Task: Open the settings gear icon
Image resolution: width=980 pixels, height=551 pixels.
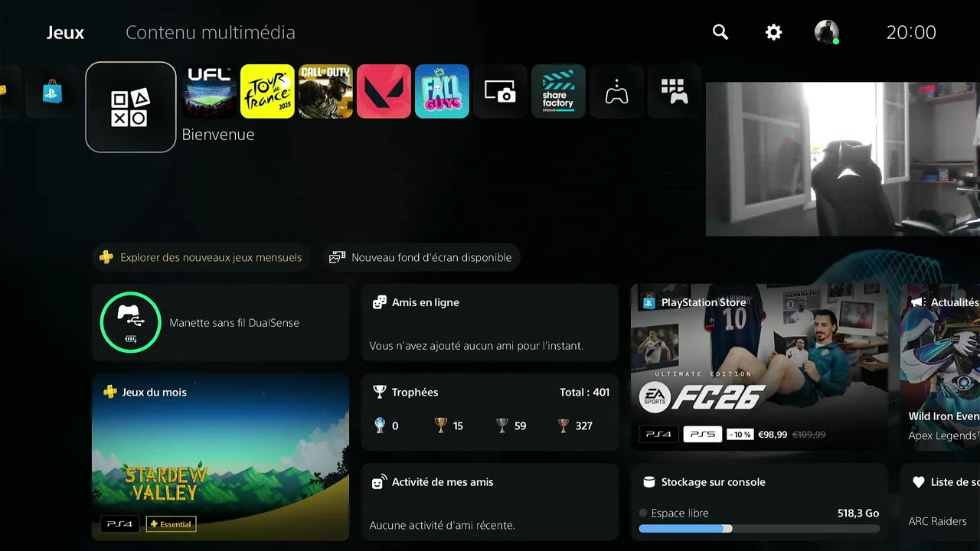Action: coord(774,32)
